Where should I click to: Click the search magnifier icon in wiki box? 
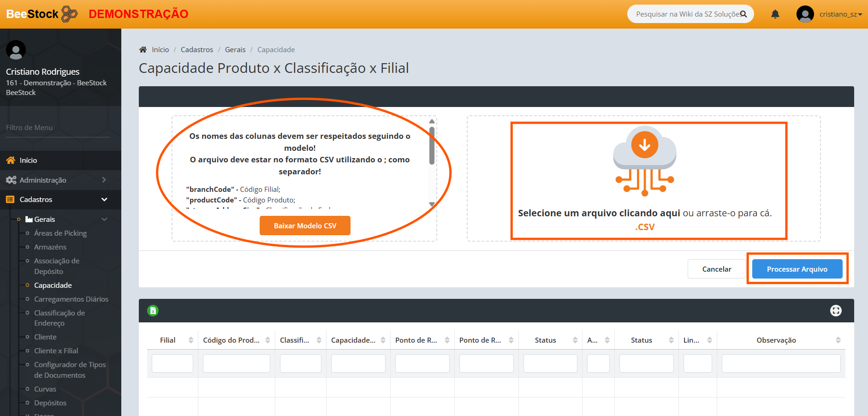743,14
